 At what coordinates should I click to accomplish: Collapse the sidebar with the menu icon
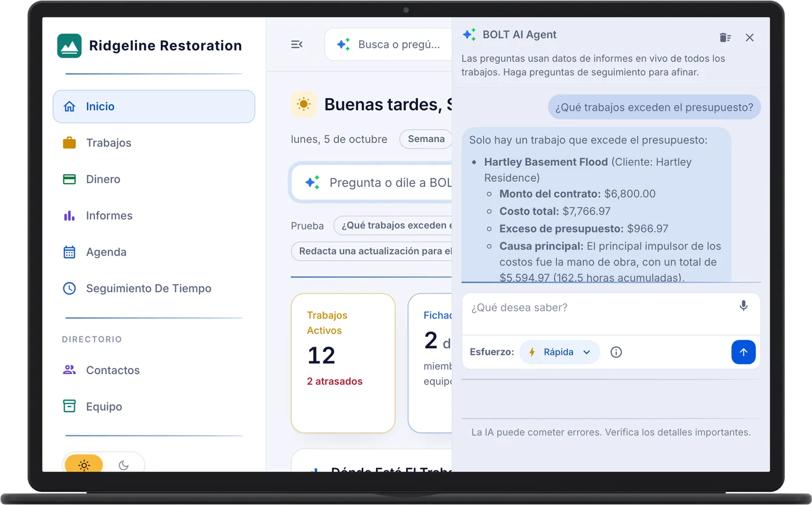point(297,44)
